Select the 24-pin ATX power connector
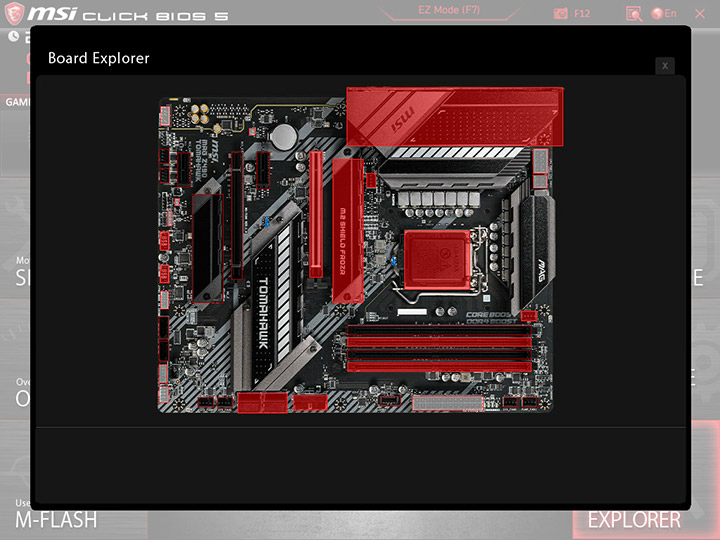Image resolution: width=720 pixels, height=540 pixels. (448, 403)
